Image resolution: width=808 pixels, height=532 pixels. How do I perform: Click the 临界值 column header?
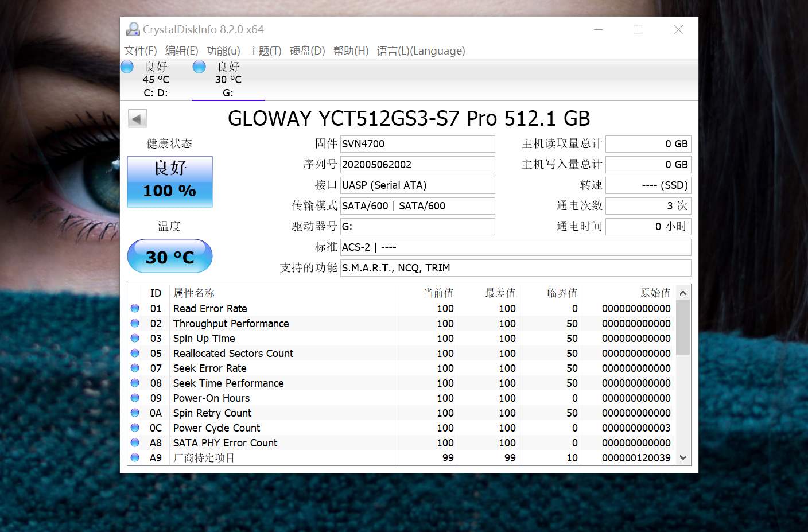[x=562, y=293]
